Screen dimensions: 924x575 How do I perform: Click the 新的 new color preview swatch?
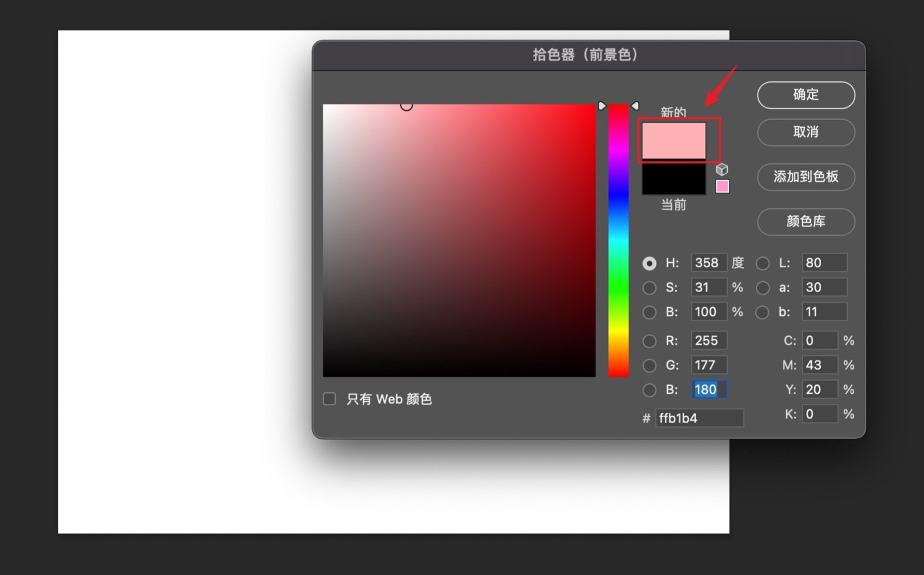(673, 140)
